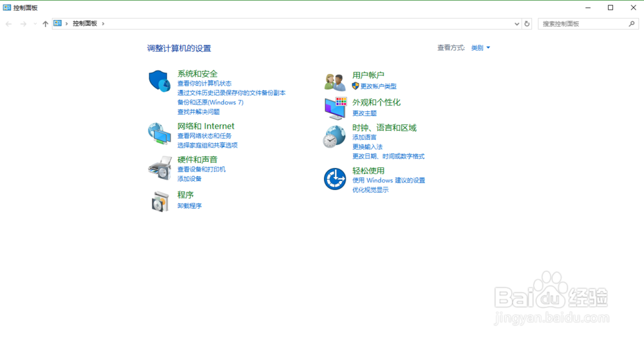Click the search magnifier icon
Image resolution: width=644 pixels, height=340 pixels.
(x=632, y=24)
